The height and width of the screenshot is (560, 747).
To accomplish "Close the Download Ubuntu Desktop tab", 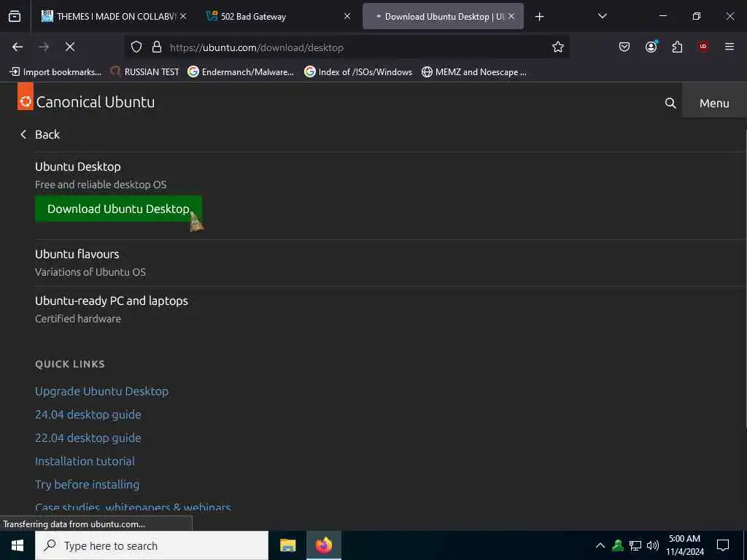I will [511, 16].
